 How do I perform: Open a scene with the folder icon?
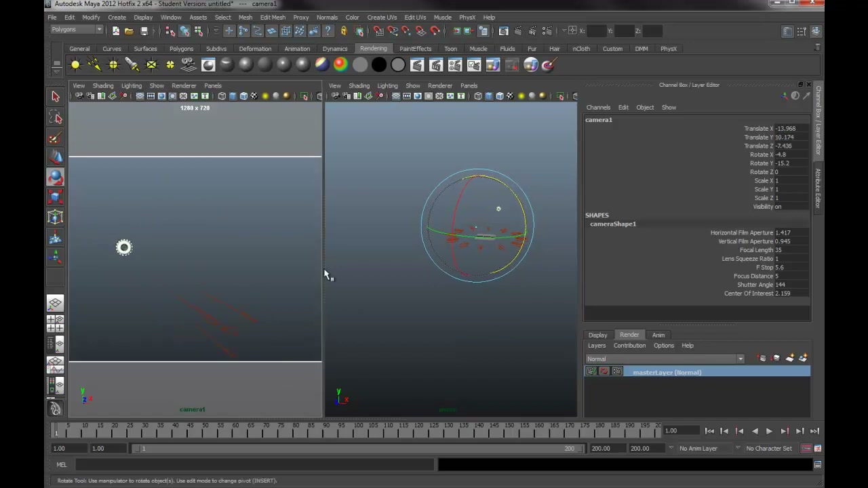tap(129, 31)
